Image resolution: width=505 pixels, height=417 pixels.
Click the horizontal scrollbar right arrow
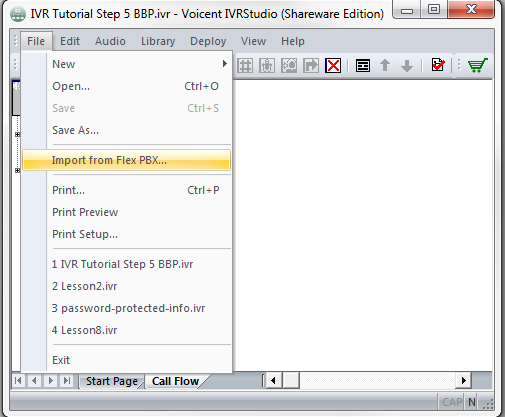point(463,380)
